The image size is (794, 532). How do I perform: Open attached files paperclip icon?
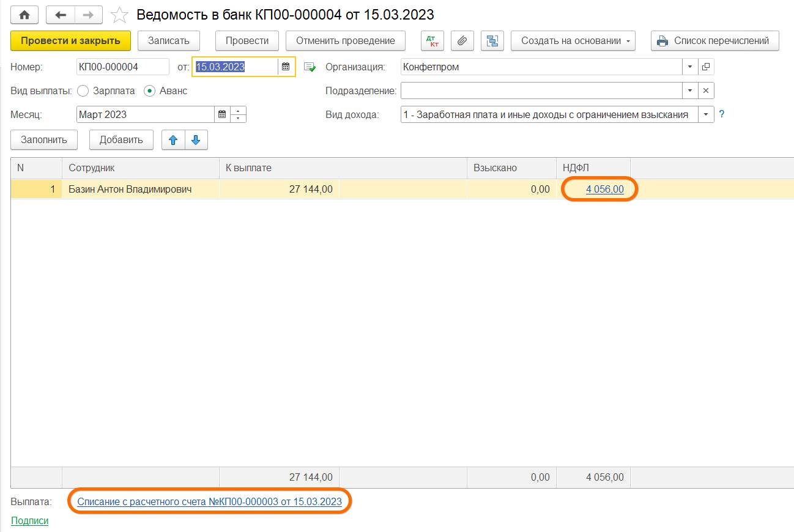point(462,41)
